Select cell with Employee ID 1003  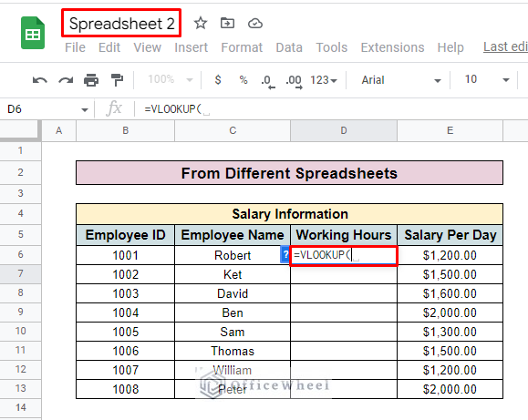[x=125, y=293]
